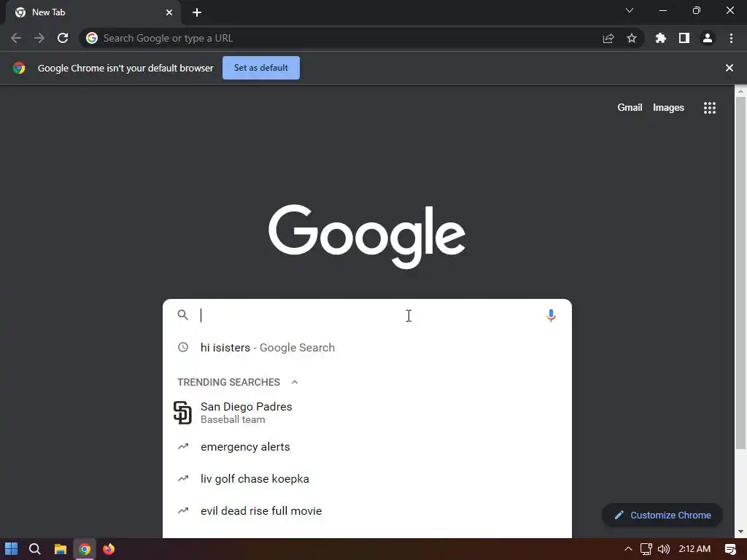Open Windows taskbar search
The width and height of the screenshot is (747, 560).
click(x=35, y=549)
